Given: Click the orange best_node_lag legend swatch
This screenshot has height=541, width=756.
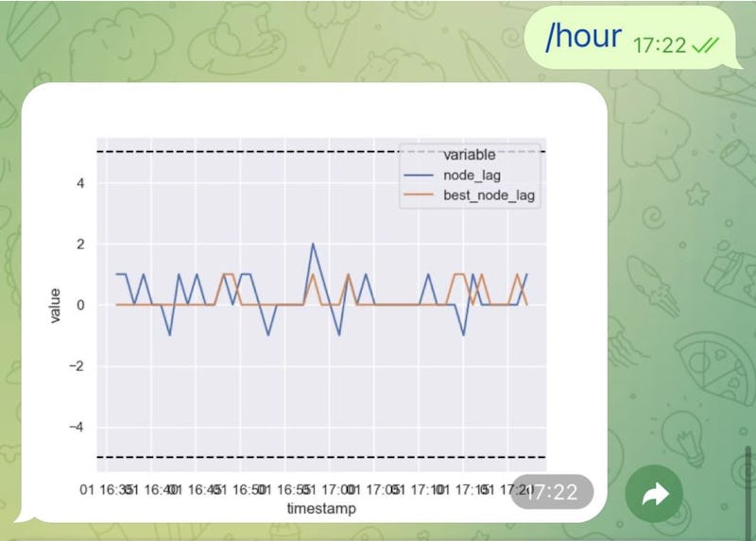Looking at the screenshot, I should click(x=421, y=196).
